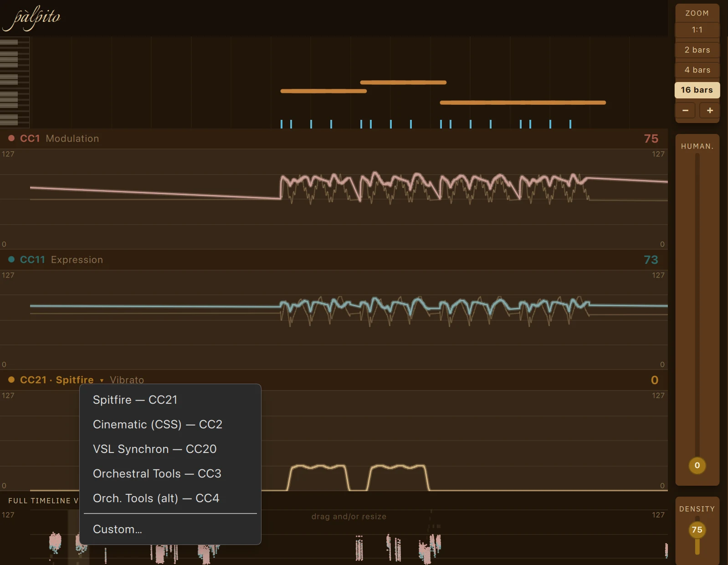
Task: Select the lowest long orange note
Action: pos(523,103)
